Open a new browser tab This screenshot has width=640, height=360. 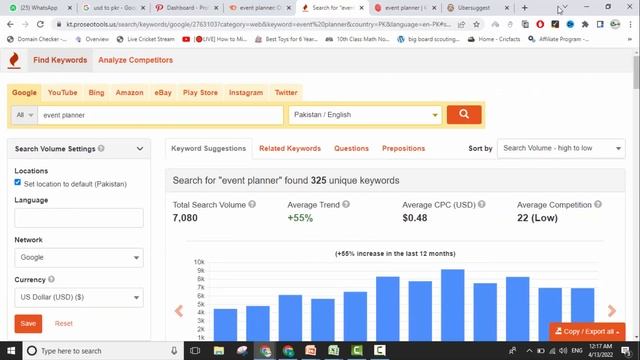(x=524, y=8)
